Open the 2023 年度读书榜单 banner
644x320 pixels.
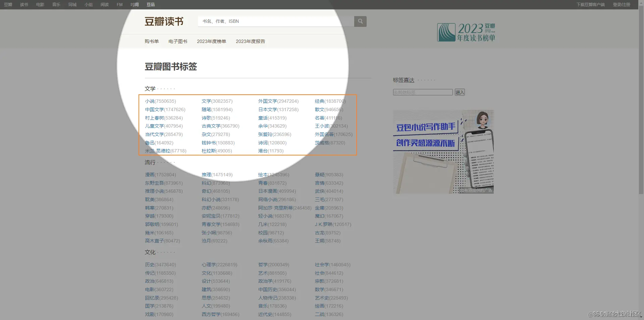click(466, 32)
